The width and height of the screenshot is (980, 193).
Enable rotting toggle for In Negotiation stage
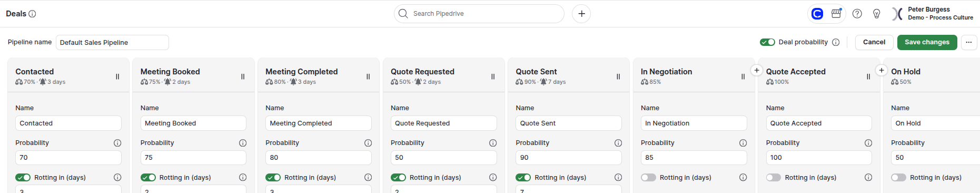[648, 178]
